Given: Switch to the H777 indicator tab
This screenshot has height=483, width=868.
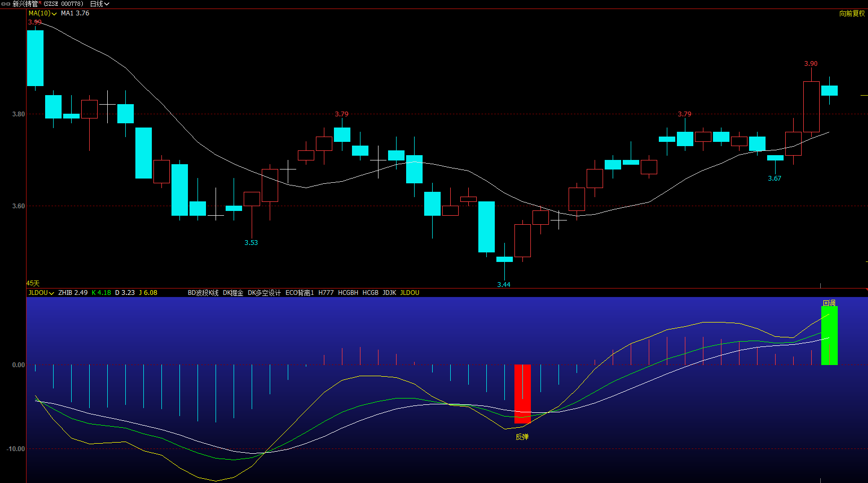Looking at the screenshot, I should (x=326, y=293).
